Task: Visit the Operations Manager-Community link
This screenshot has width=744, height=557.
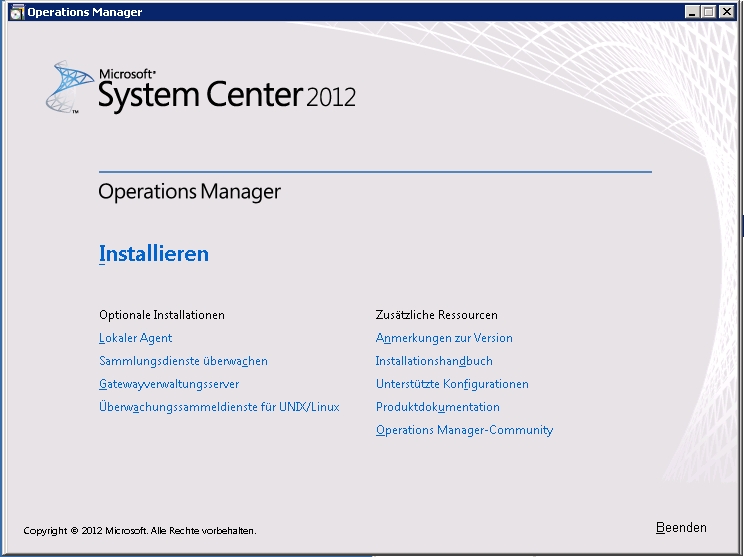Action: pos(464,430)
